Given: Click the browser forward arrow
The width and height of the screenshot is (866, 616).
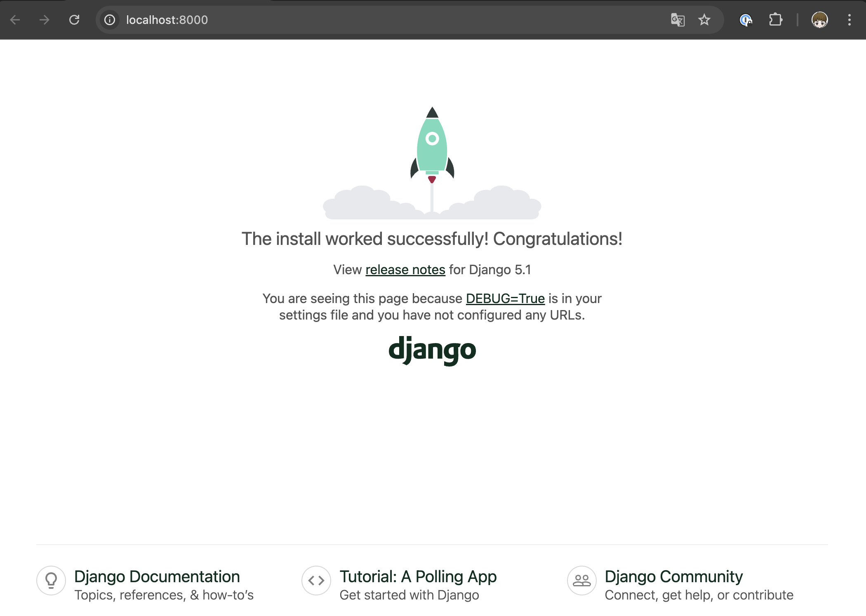Looking at the screenshot, I should click(x=45, y=20).
